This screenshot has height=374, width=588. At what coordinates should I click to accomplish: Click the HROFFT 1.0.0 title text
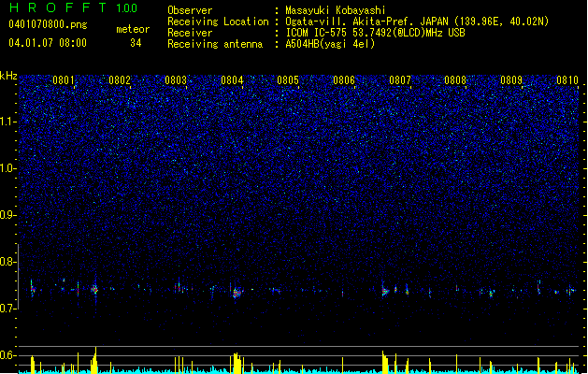point(74,7)
